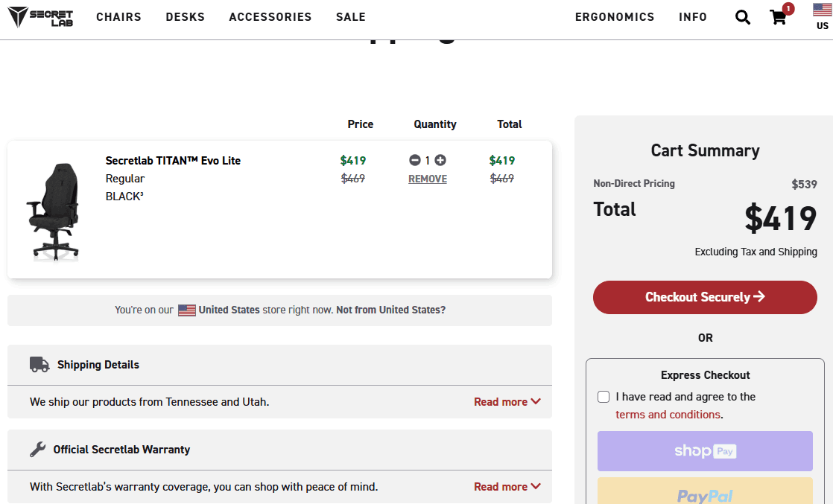
Task: Click the Secretlab logo
Action: 40,17
